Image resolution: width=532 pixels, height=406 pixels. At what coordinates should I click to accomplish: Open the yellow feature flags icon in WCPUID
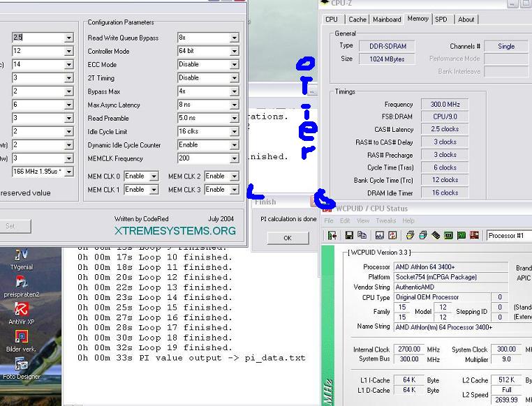point(410,235)
